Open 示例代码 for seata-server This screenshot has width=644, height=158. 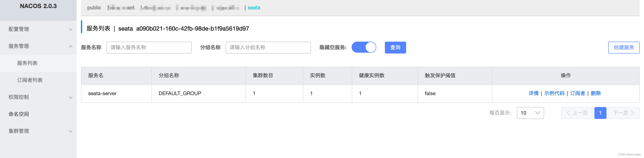point(554,93)
